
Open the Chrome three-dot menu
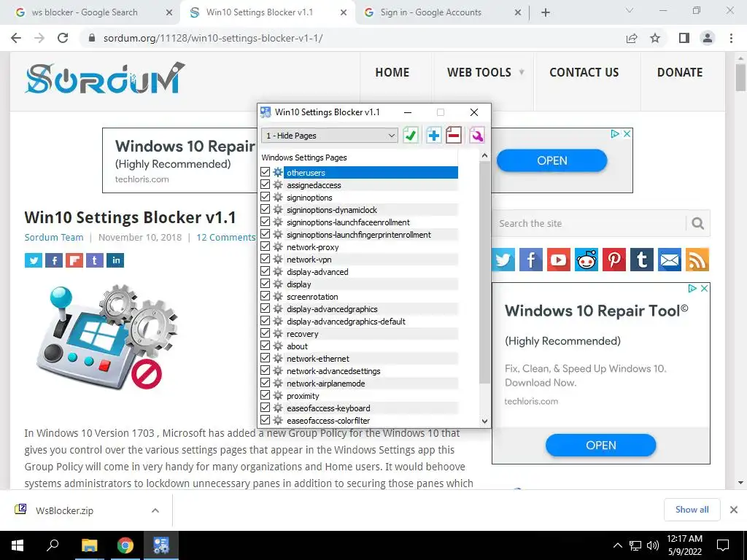(731, 38)
